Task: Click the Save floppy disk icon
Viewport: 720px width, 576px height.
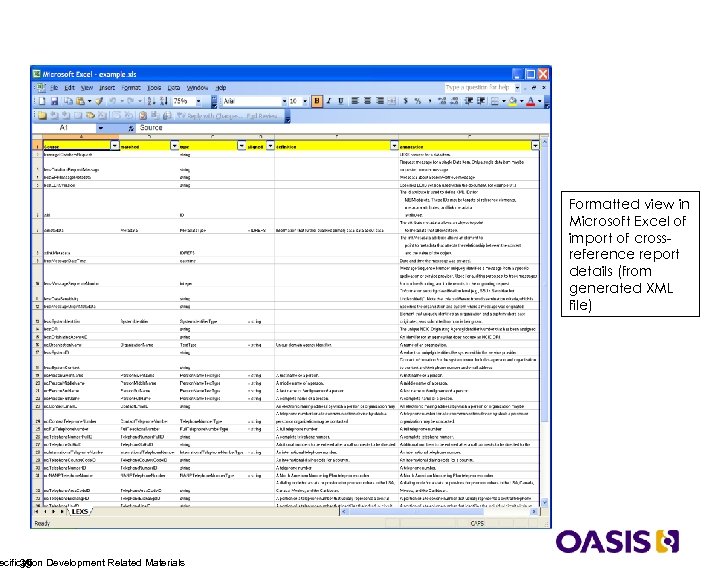Action: point(54,101)
